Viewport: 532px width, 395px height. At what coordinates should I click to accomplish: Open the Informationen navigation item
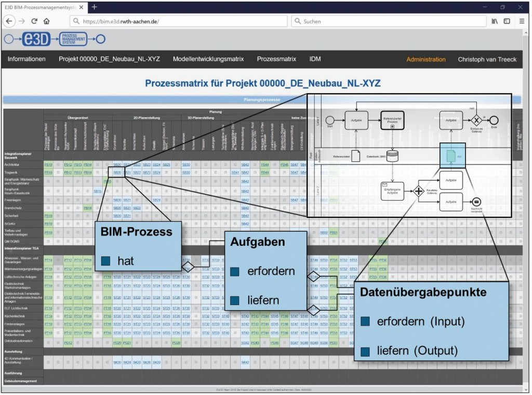coord(26,59)
